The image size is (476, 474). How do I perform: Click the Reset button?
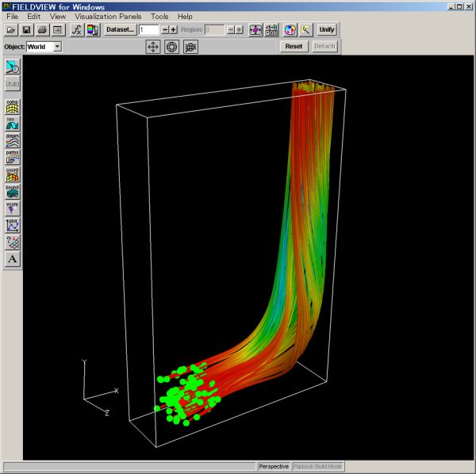(294, 47)
